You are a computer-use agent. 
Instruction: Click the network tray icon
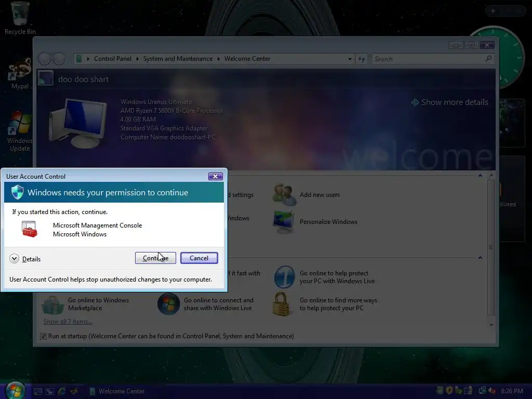click(x=482, y=391)
